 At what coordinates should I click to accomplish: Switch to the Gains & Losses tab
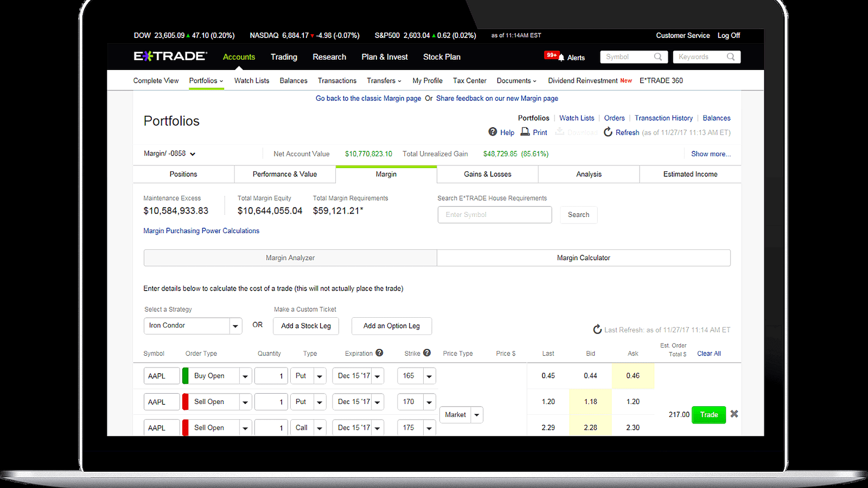click(488, 174)
